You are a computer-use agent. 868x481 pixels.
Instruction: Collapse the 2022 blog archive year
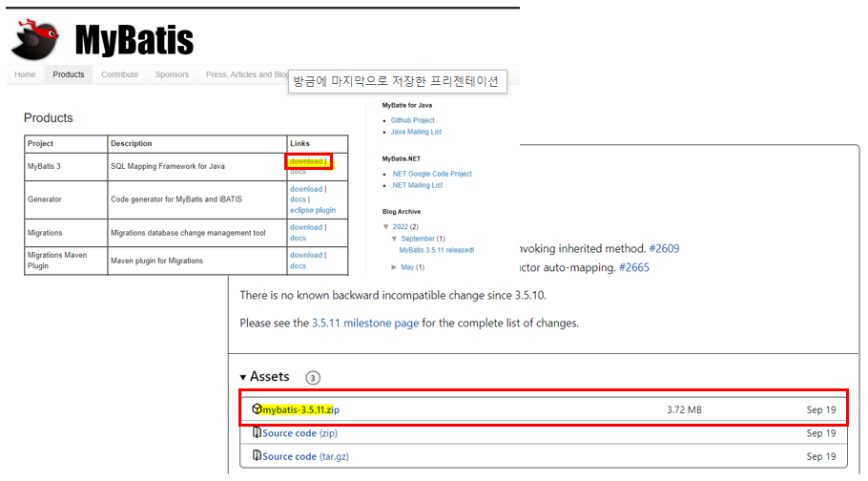(x=386, y=226)
